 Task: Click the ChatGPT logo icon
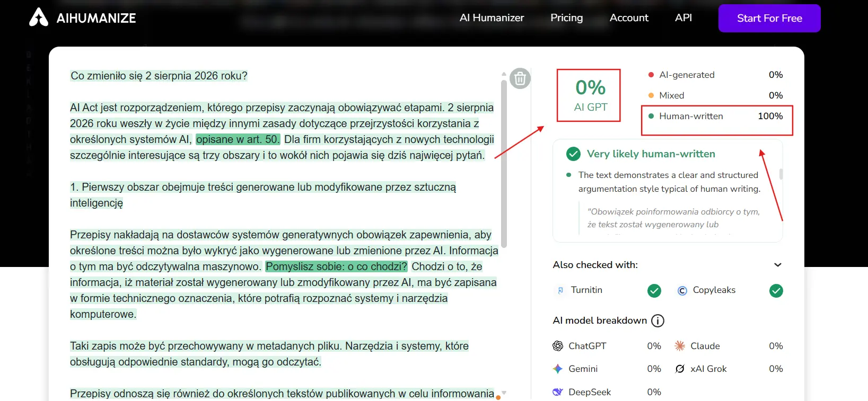[558, 346]
